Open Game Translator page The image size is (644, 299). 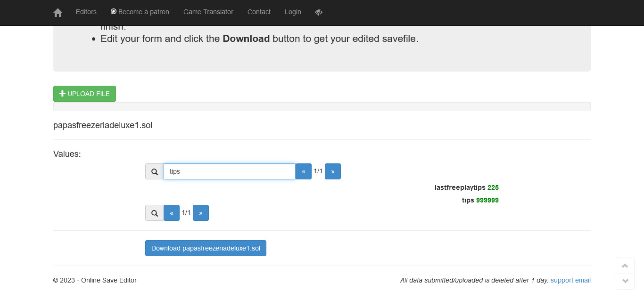coord(208,12)
